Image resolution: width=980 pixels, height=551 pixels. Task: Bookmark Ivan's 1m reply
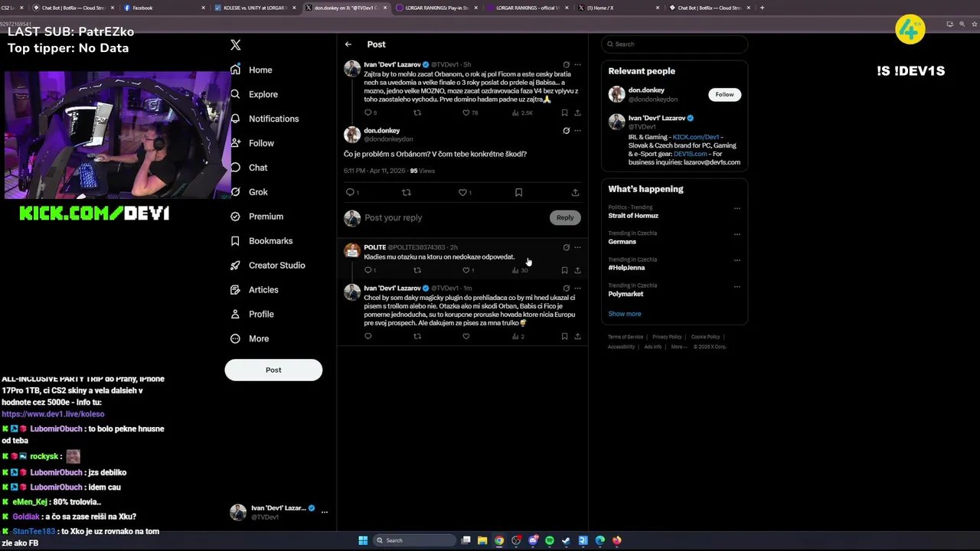pos(564,336)
